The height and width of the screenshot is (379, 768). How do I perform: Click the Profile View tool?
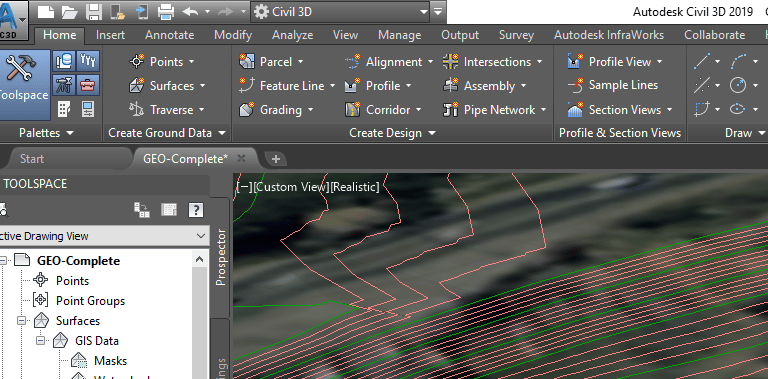[x=615, y=62]
